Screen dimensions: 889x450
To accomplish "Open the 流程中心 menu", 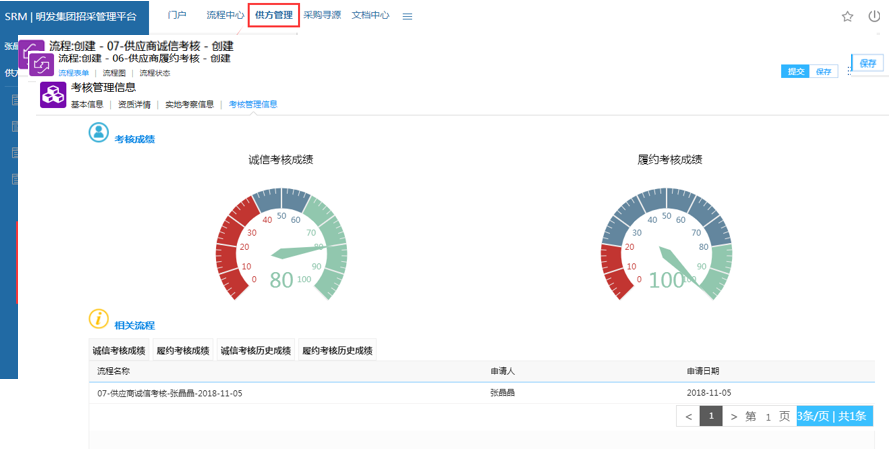I will pyautogui.click(x=225, y=15).
